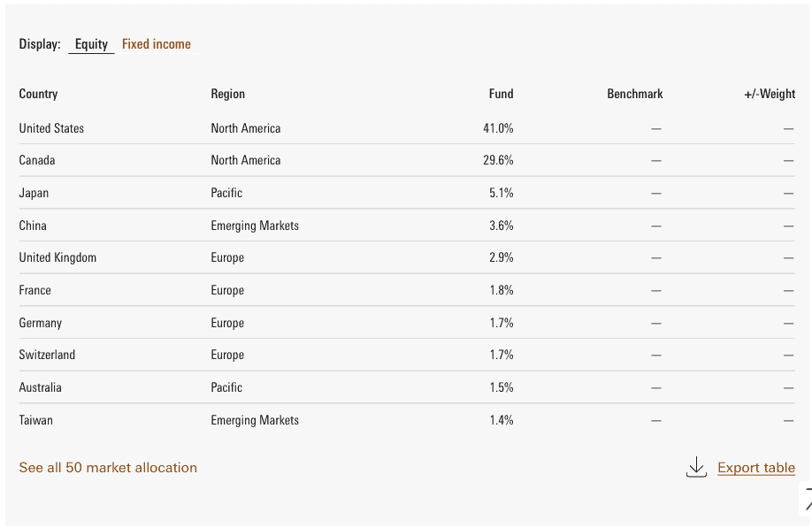Screen dimensions: 812x528
Task: Click the Country column header
Action: [x=38, y=94]
